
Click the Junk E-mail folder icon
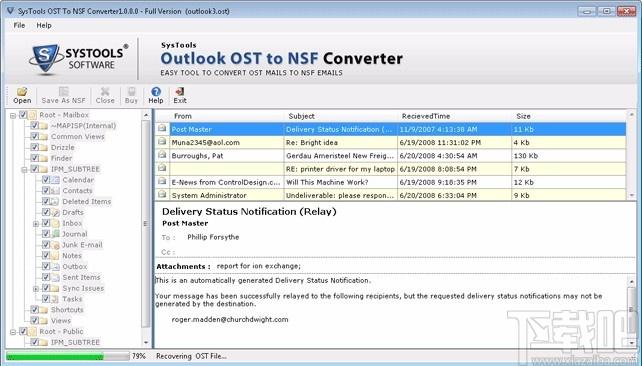(x=55, y=245)
